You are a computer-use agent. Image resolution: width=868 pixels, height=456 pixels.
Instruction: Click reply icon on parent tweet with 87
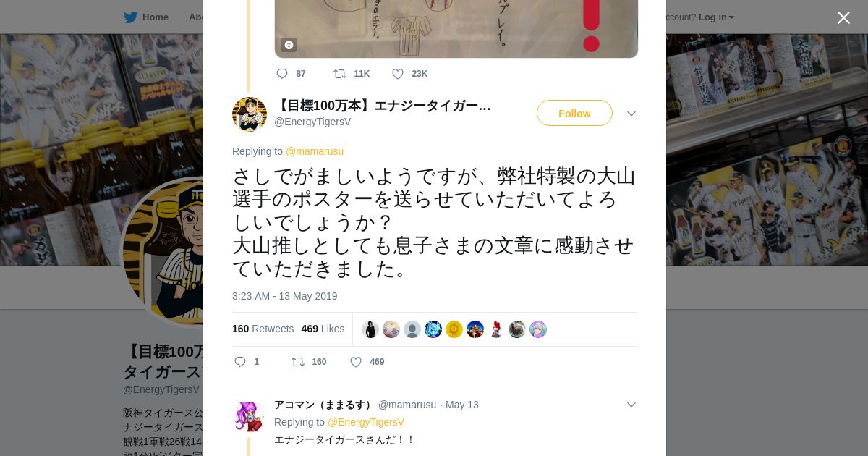[282, 74]
